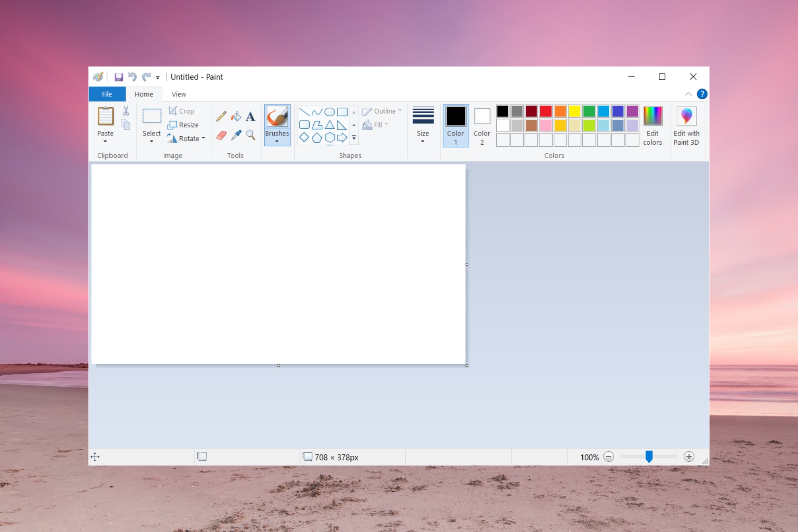Select the Magnifier tool
The width and height of the screenshot is (798, 532).
(x=250, y=133)
